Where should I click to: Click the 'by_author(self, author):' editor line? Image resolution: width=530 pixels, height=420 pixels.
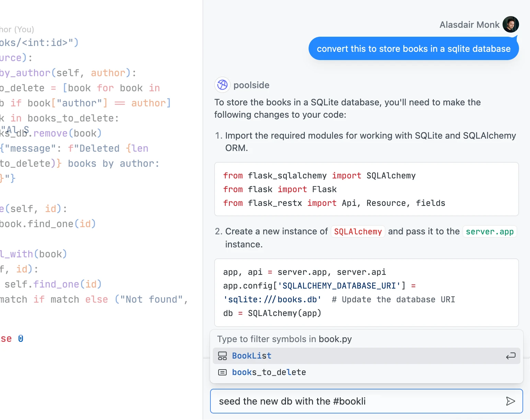tap(68, 73)
